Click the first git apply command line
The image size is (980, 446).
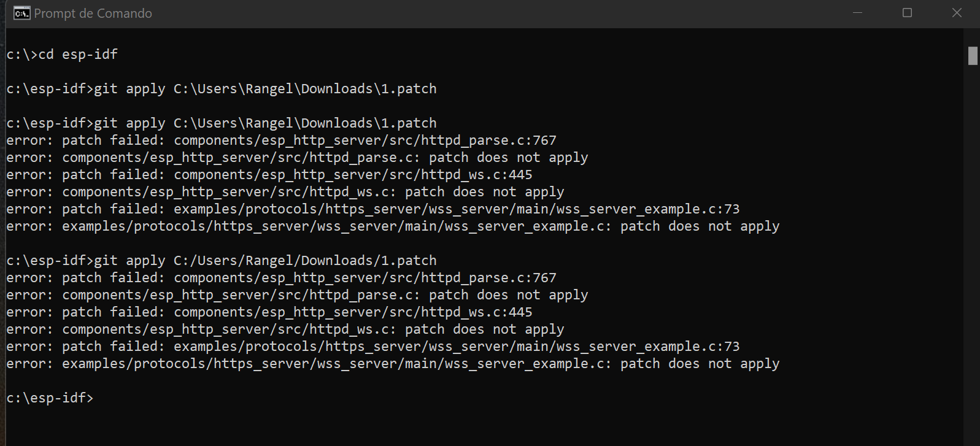221,88
